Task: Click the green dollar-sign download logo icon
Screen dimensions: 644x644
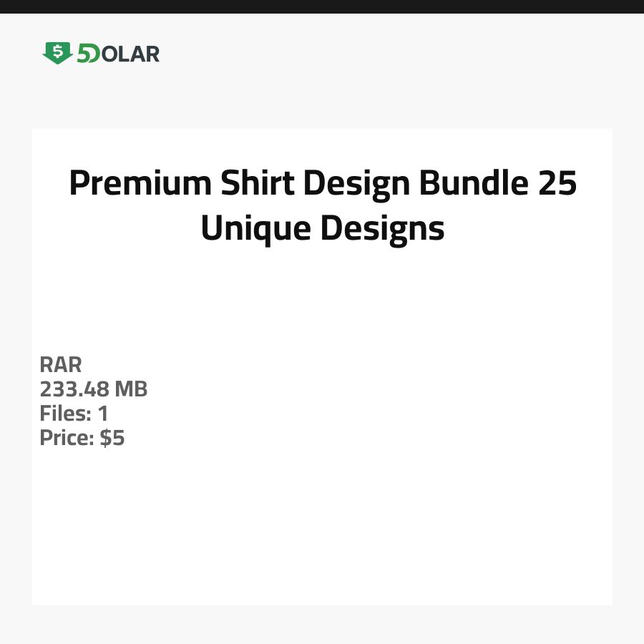Action: pos(57,53)
